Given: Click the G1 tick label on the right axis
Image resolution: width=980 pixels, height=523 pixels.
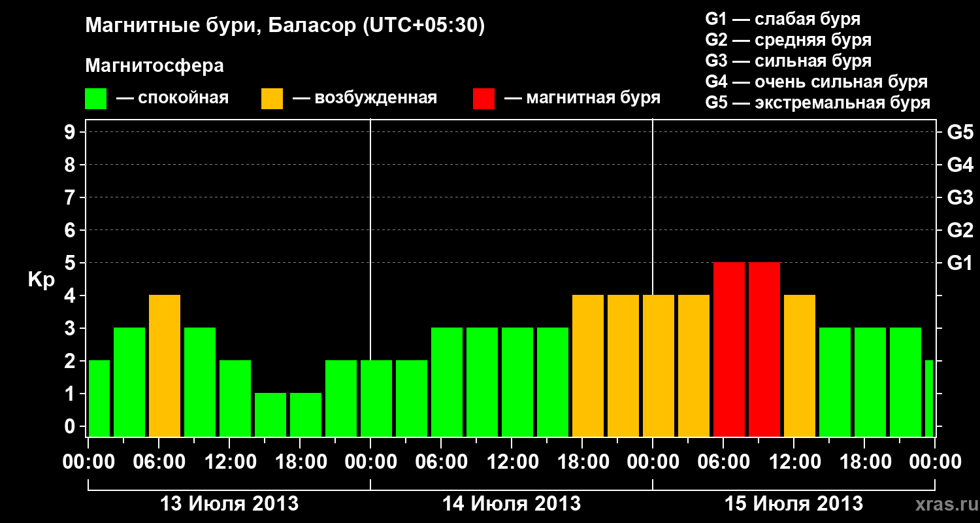Looking at the screenshot, I should click(960, 263).
